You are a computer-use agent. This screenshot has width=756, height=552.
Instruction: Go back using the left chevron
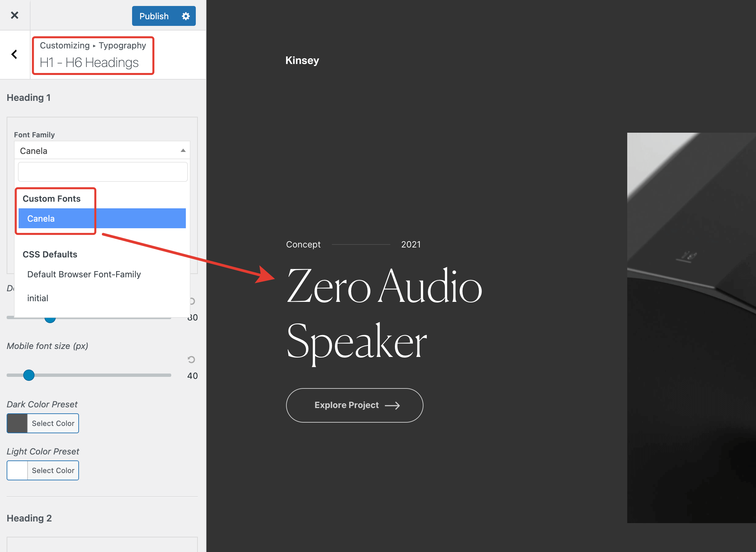tap(14, 54)
